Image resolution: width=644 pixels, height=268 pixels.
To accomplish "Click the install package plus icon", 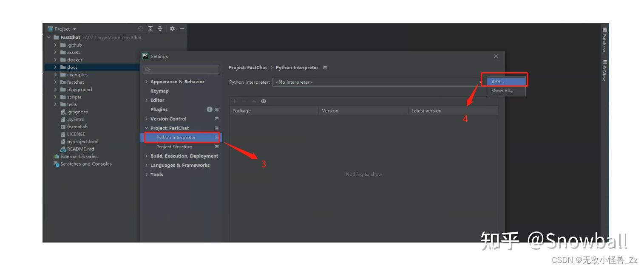I will [234, 101].
